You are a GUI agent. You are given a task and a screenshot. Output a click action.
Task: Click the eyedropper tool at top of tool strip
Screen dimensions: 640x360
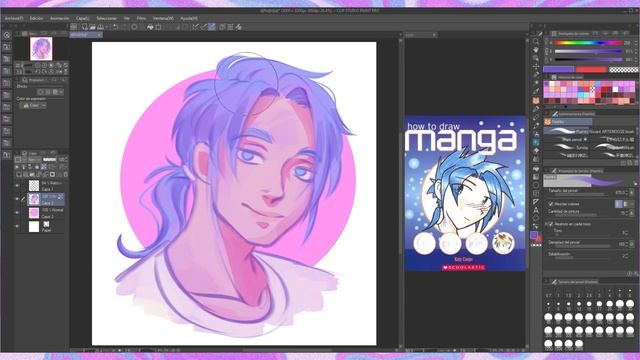tap(540, 34)
